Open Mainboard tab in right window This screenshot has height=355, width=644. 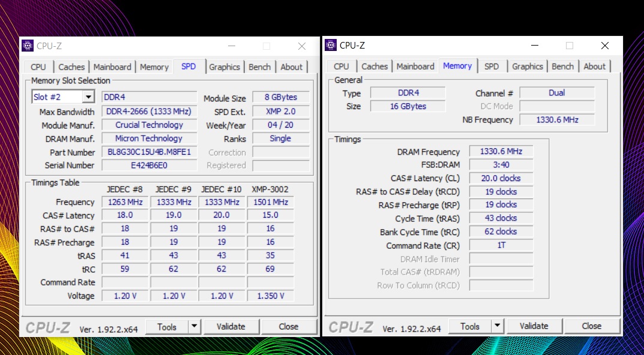pyautogui.click(x=415, y=66)
